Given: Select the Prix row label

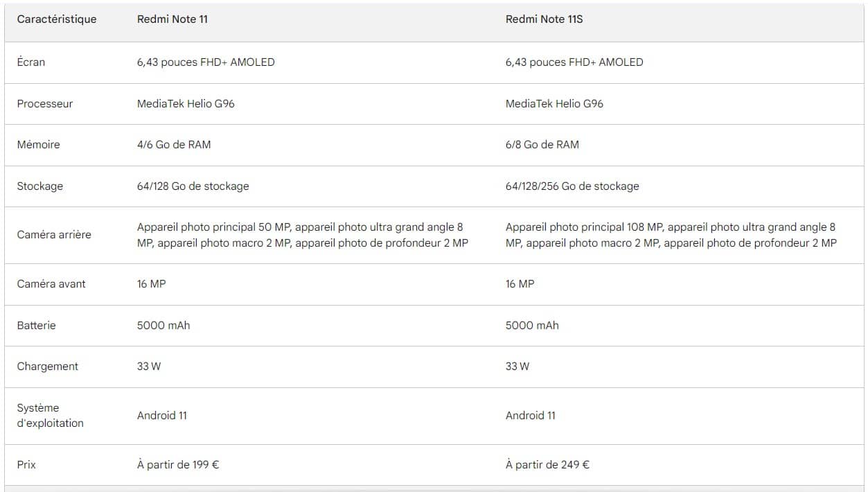Looking at the screenshot, I should coord(26,465).
